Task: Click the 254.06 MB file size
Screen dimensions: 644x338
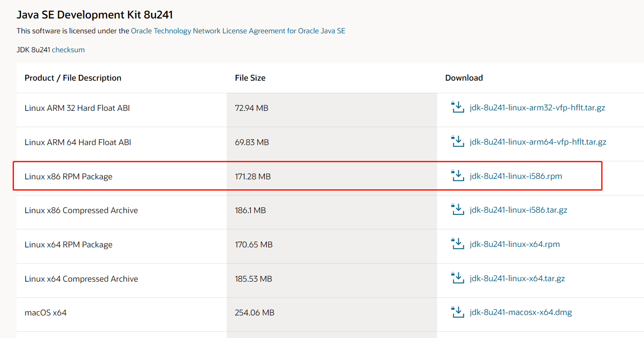Action: pyautogui.click(x=255, y=313)
